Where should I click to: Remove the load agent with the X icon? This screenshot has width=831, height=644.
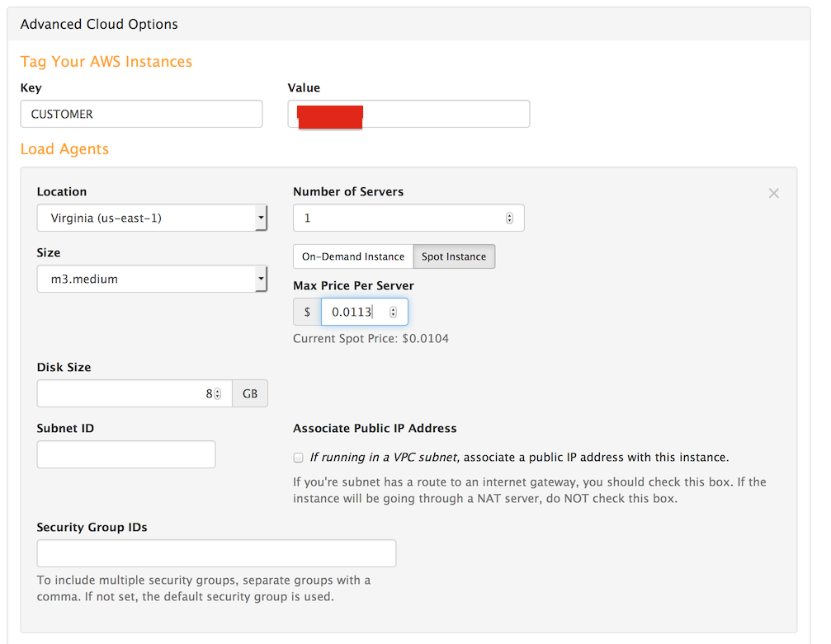[773, 193]
